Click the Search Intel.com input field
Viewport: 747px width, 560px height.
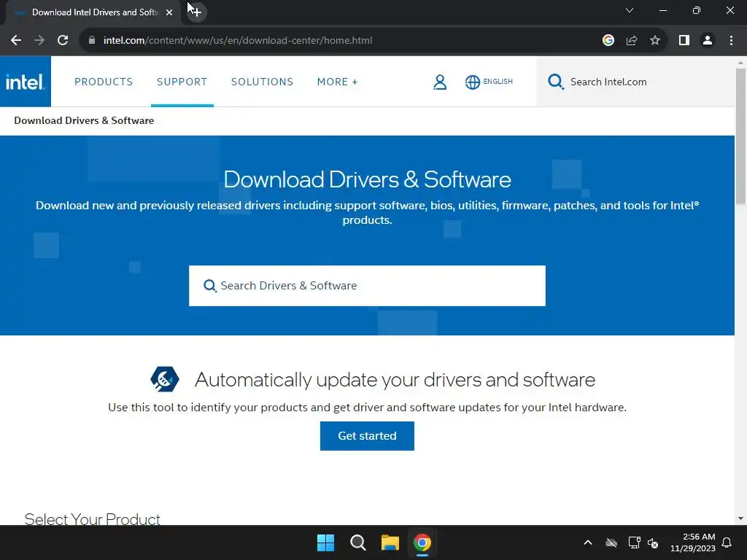coord(636,82)
